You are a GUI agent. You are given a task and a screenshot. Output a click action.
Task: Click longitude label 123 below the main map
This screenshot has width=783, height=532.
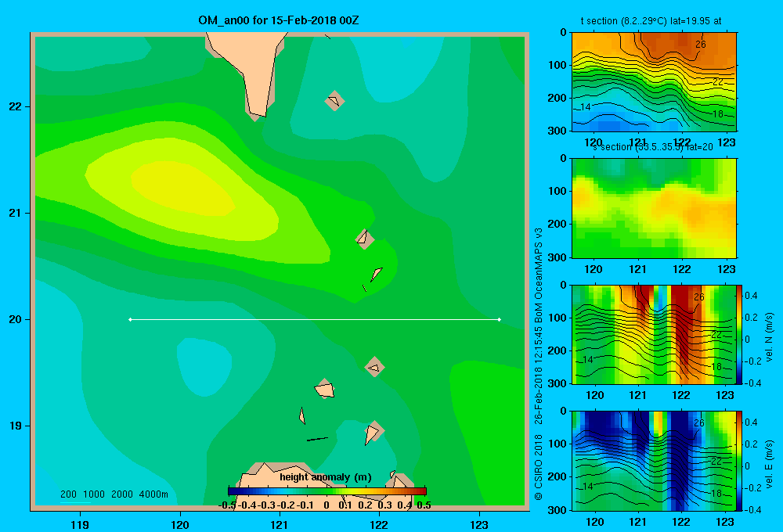pyautogui.click(x=479, y=525)
